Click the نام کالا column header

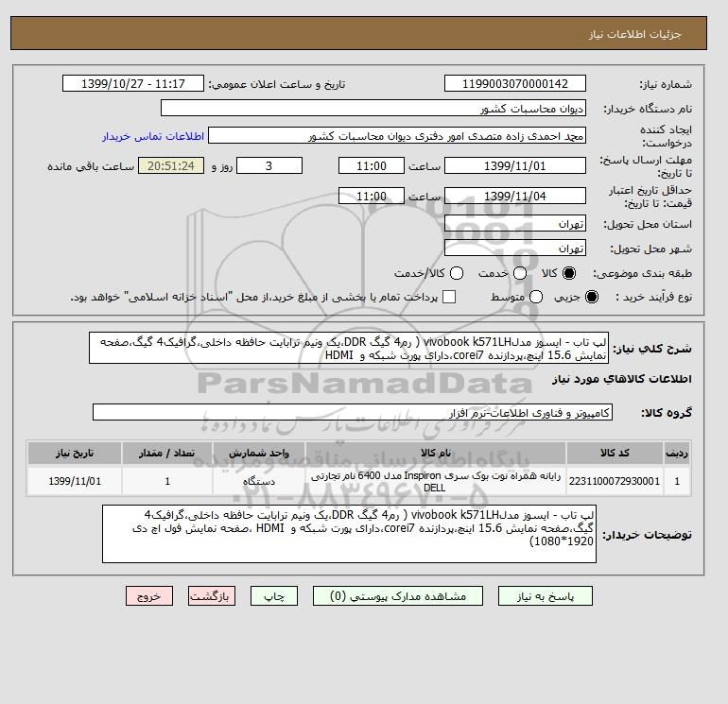pyautogui.click(x=436, y=453)
